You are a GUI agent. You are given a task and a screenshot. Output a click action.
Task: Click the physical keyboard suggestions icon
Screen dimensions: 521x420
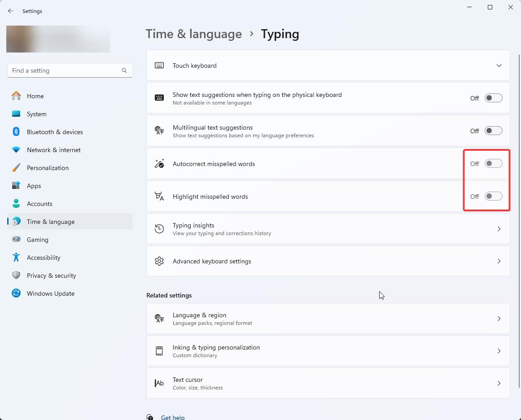(x=159, y=98)
